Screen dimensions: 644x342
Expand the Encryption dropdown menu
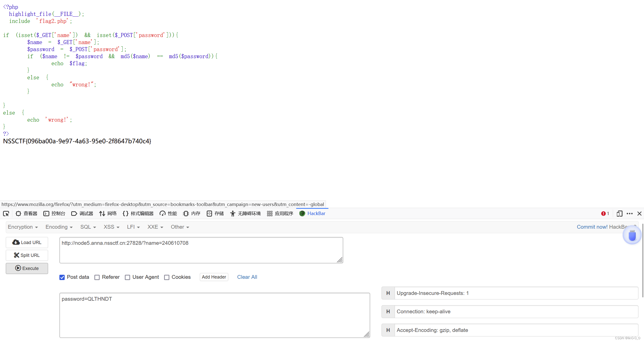23,227
